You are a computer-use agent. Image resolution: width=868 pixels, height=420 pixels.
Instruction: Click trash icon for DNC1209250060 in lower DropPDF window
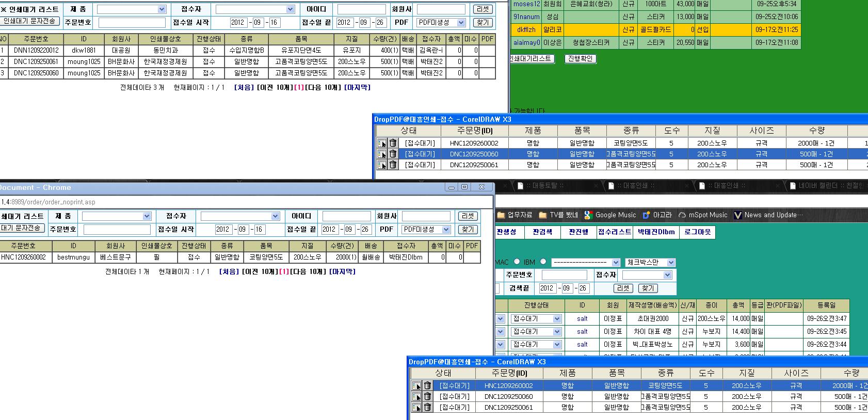click(427, 397)
